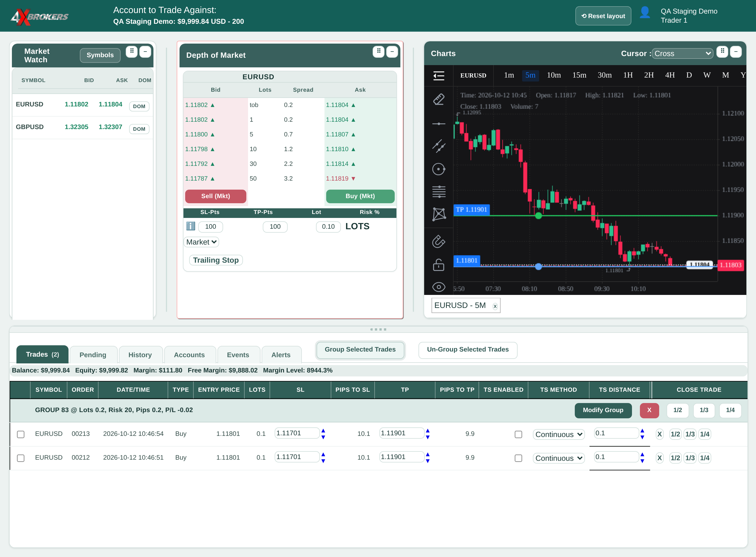
Task: Select checkbox for order 00213 row
Action: (21, 434)
